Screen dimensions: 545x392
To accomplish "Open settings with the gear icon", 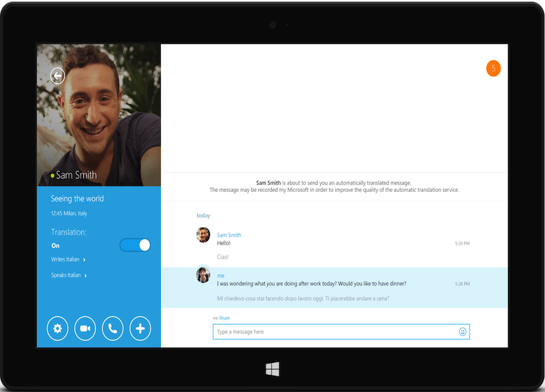I will point(57,329).
